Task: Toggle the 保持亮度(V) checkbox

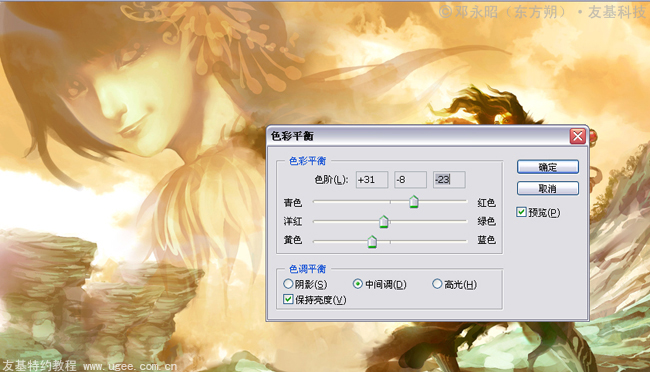Action: click(288, 299)
